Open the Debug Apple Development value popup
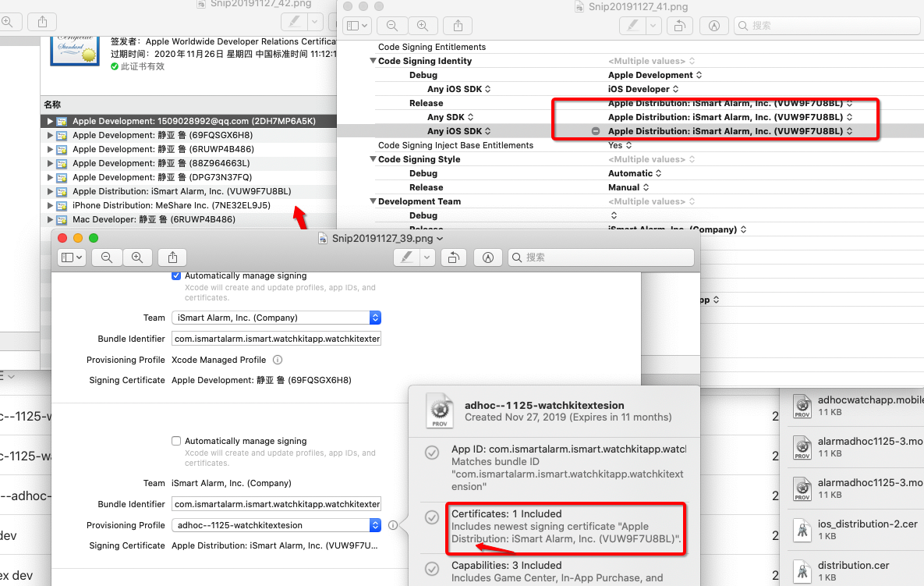The image size is (924, 586). (x=655, y=75)
